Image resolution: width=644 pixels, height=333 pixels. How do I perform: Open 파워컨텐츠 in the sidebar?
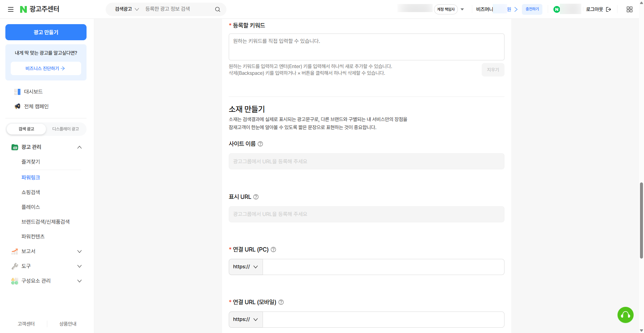pyautogui.click(x=33, y=236)
